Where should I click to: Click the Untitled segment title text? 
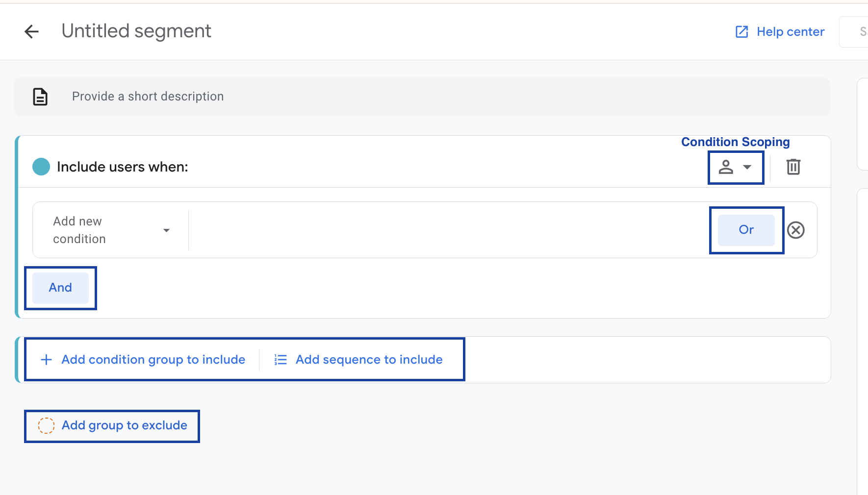[x=136, y=31]
